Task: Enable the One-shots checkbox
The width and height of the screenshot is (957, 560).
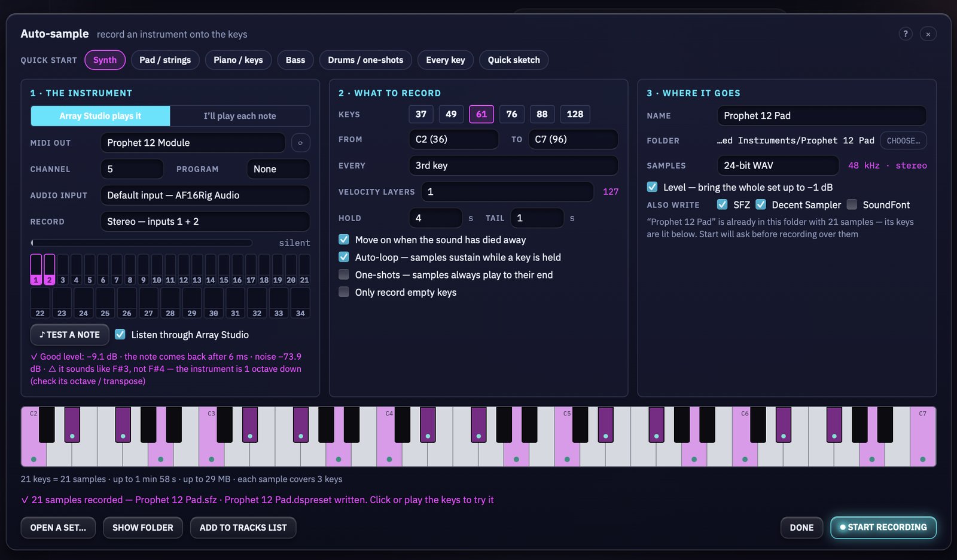Action: click(344, 275)
